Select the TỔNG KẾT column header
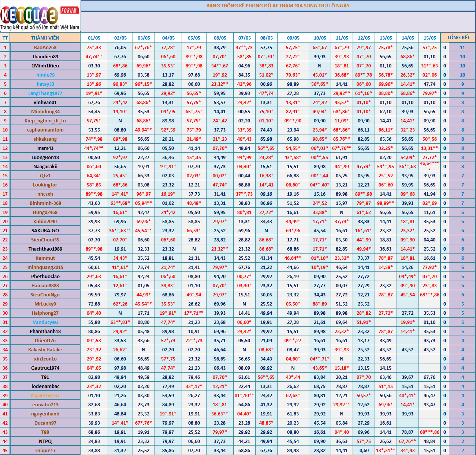476x455 pixels. click(458, 38)
